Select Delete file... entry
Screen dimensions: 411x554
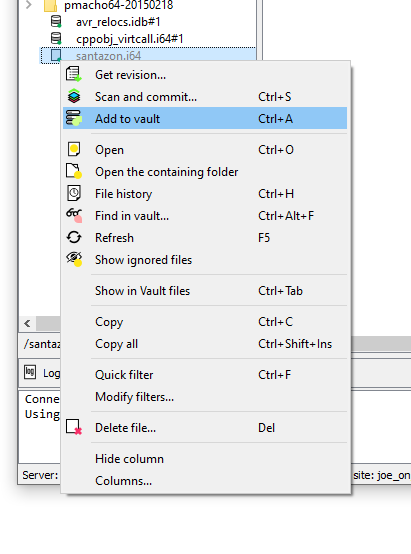coord(205,428)
